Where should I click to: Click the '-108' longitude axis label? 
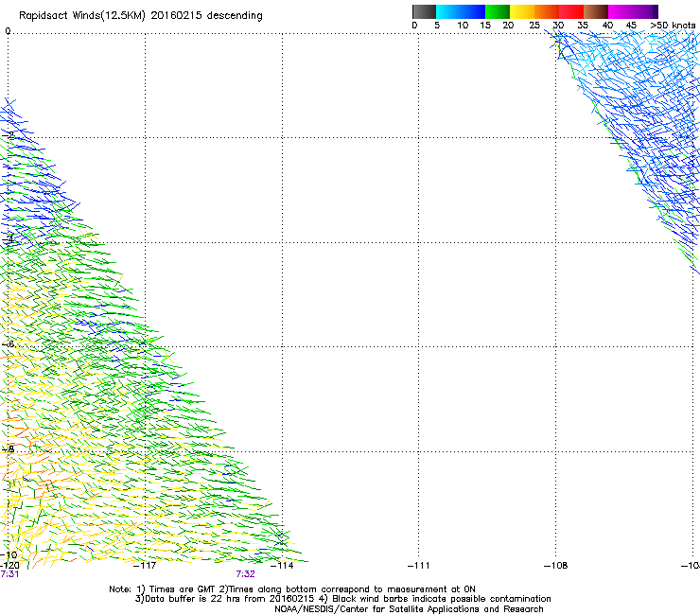[x=556, y=566]
